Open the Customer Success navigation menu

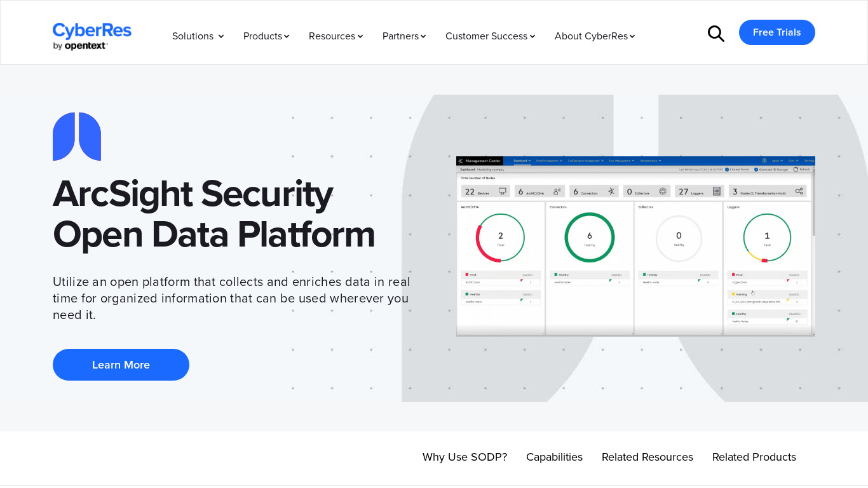point(486,36)
